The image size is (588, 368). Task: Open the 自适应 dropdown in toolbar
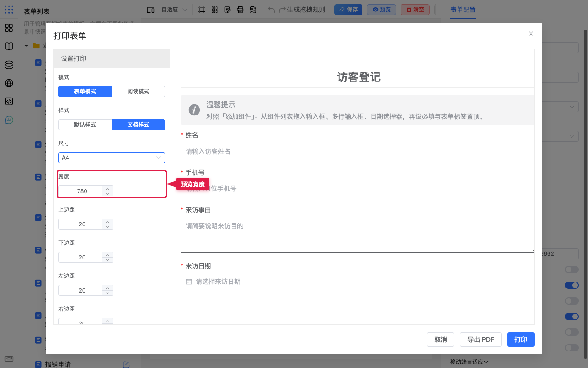click(174, 10)
